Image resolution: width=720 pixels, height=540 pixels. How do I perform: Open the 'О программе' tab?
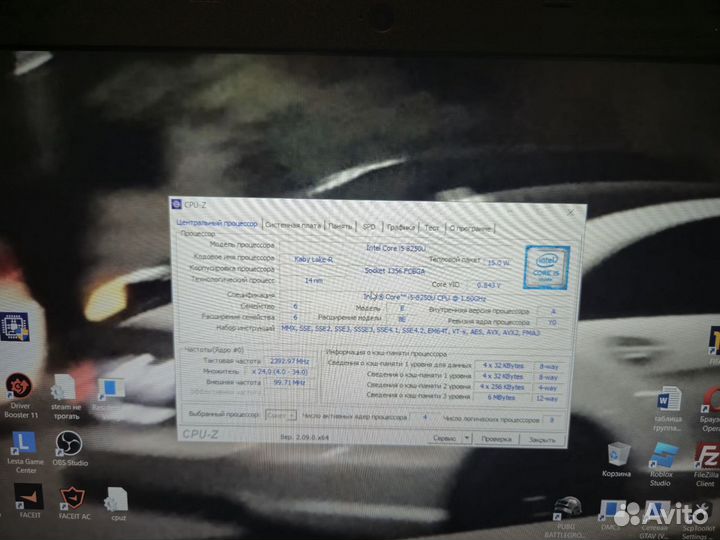pos(470,228)
